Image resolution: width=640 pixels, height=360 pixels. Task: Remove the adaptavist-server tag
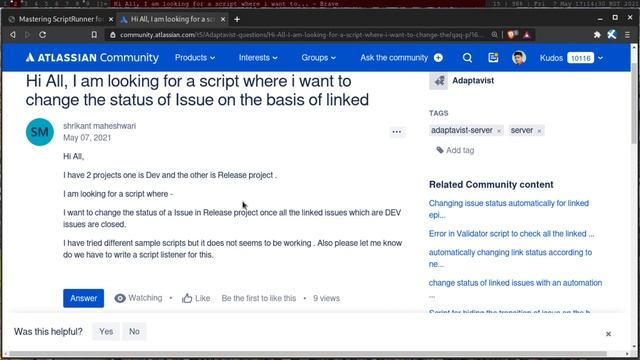click(x=499, y=131)
